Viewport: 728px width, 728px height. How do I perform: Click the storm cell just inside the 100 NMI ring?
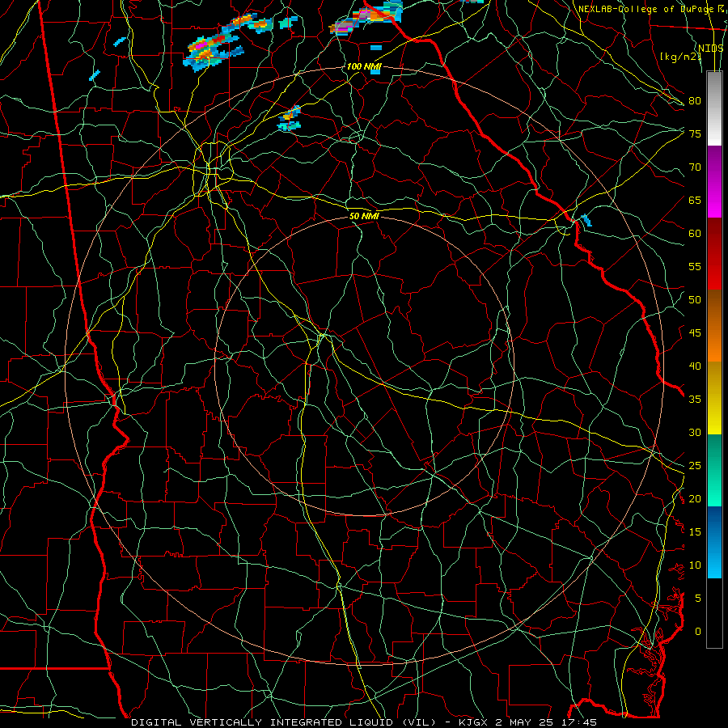coord(290,120)
